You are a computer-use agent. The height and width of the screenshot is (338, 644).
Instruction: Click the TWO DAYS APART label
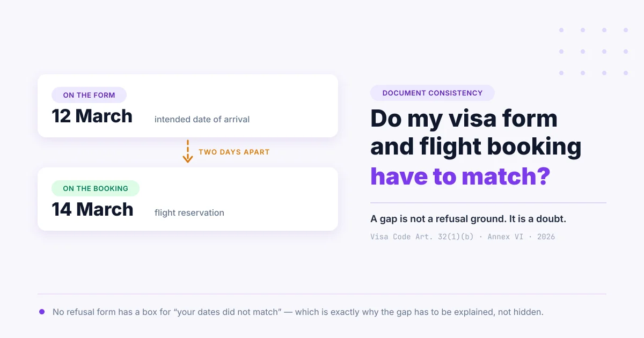coord(234,152)
